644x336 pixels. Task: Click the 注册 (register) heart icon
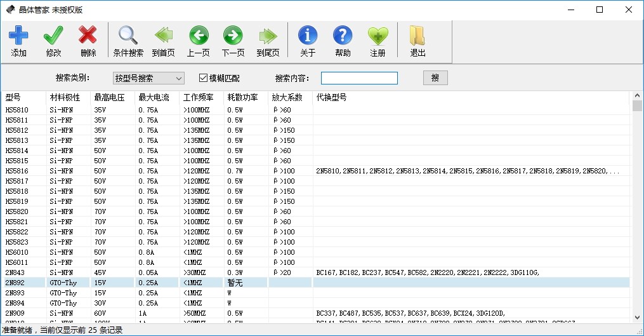coord(378,36)
